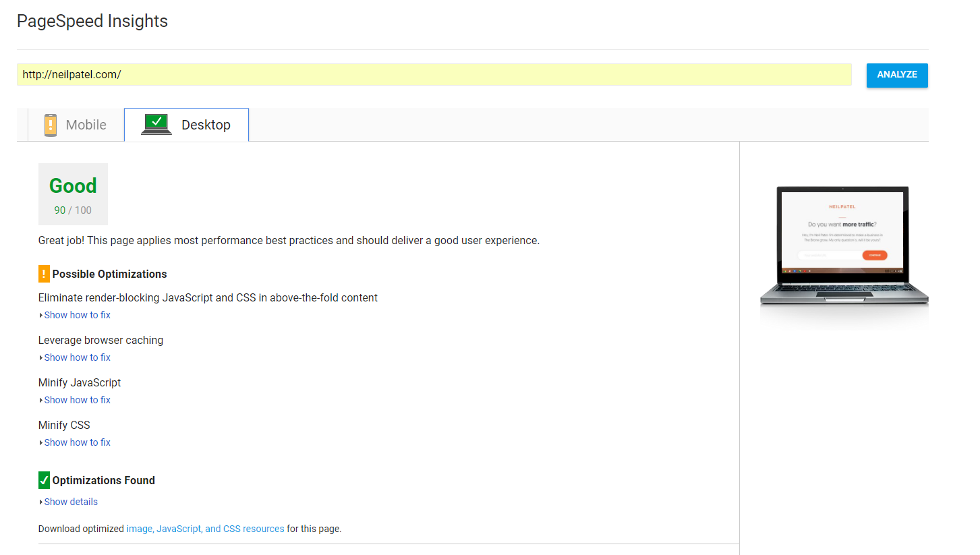Click the desktop laptop checkmark icon
This screenshot has height=555, width=980.
point(156,124)
